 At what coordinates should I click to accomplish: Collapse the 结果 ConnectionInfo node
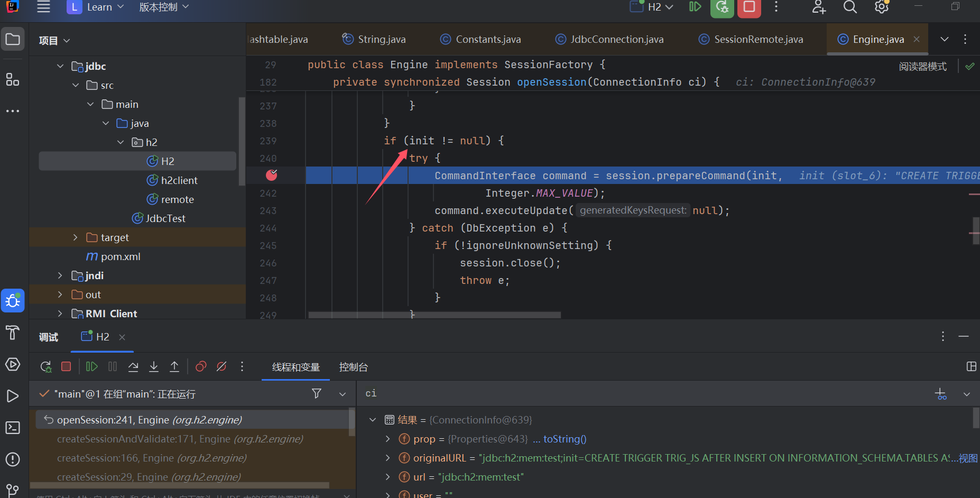tap(373, 420)
